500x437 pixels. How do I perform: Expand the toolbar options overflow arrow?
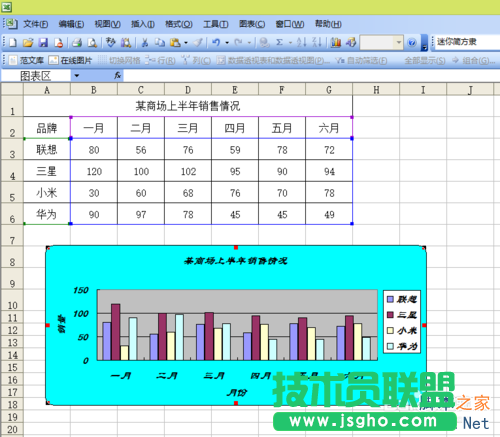click(x=424, y=43)
